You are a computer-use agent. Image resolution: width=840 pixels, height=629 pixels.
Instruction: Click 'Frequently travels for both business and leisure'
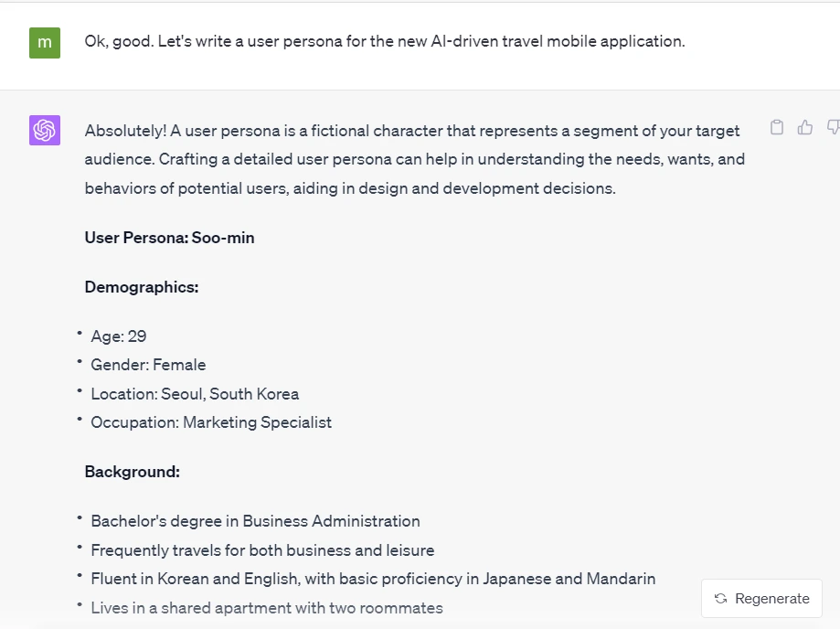pyautogui.click(x=262, y=550)
